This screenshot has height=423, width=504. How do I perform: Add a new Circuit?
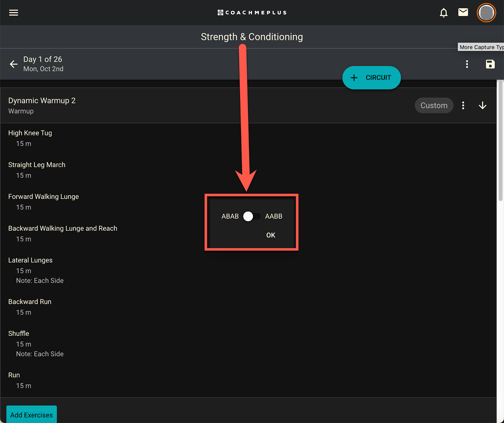(371, 78)
